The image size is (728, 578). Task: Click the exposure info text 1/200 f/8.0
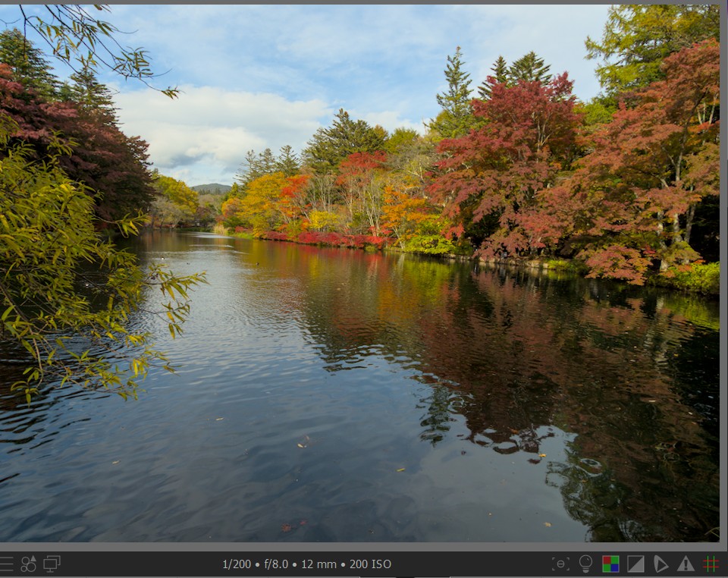[306, 564]
